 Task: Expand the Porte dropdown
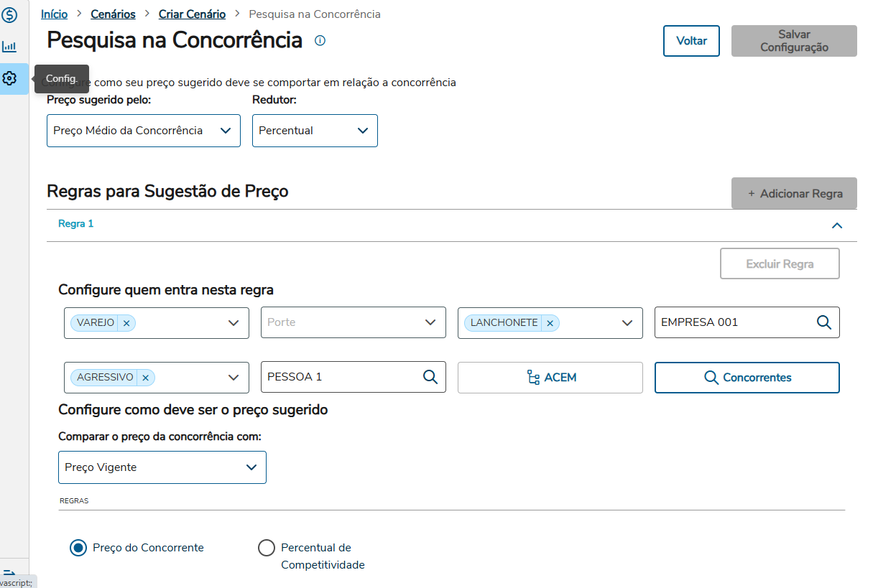(x=353, y=322)
